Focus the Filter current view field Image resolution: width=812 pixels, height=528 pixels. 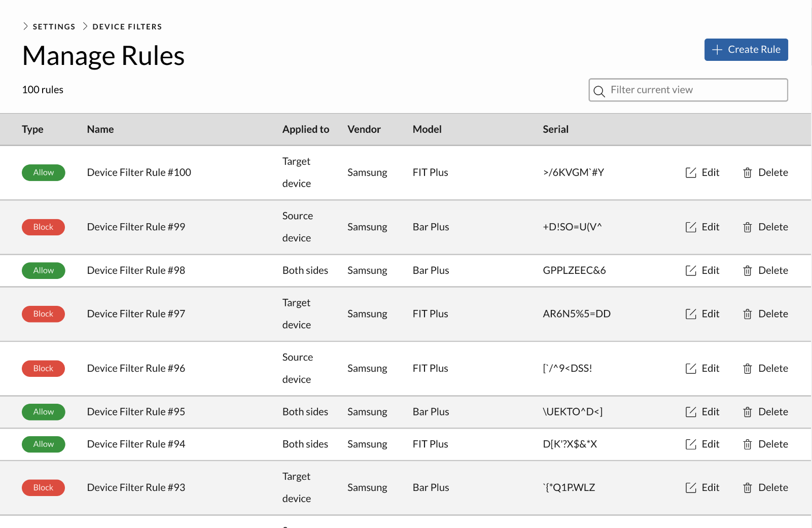(688, 90)
